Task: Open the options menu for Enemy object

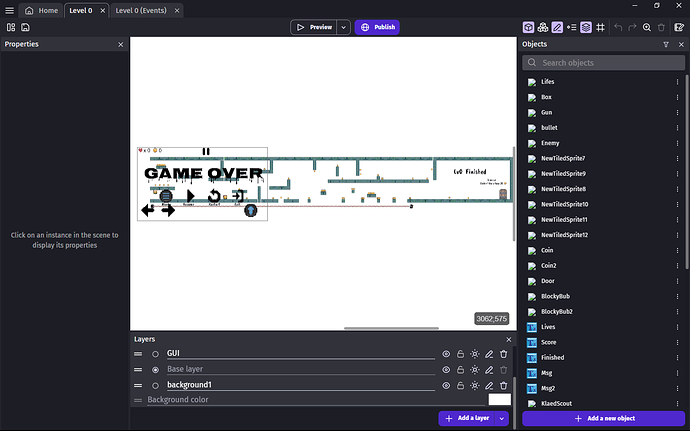Action: (677, 143)
